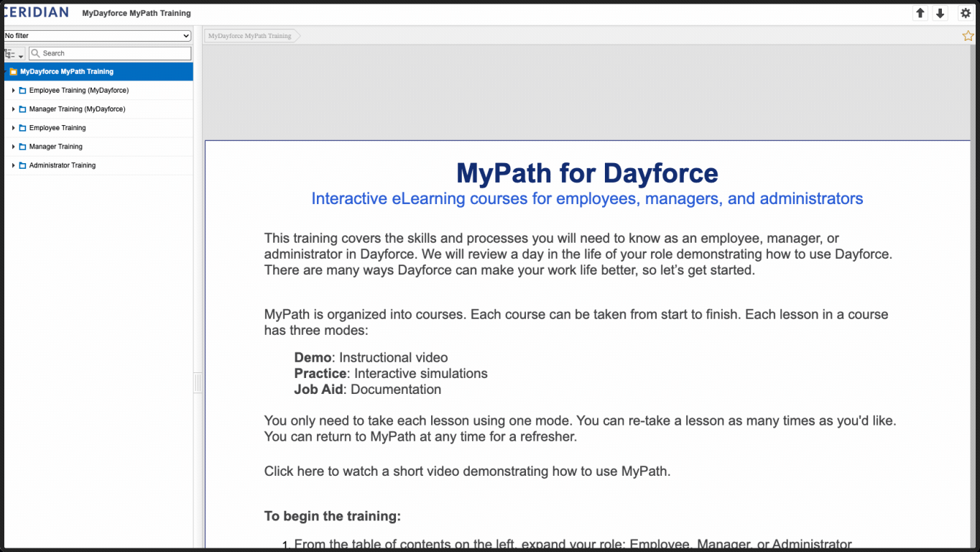Click folder icon beside Employee Training (MyDayforce)
Image resolution: width=980 pixels, height=552 pixels.
pyautogui.click(x=22, y=91)
